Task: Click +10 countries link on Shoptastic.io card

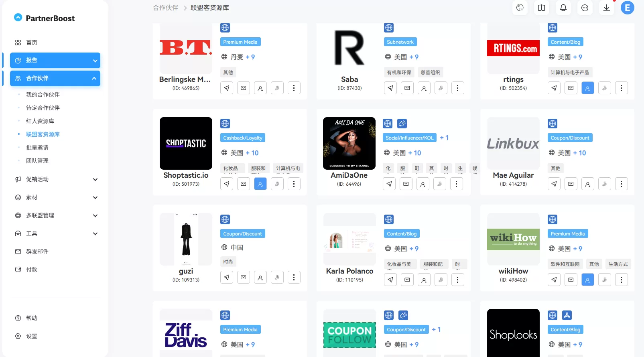Action: coord(252,153)
